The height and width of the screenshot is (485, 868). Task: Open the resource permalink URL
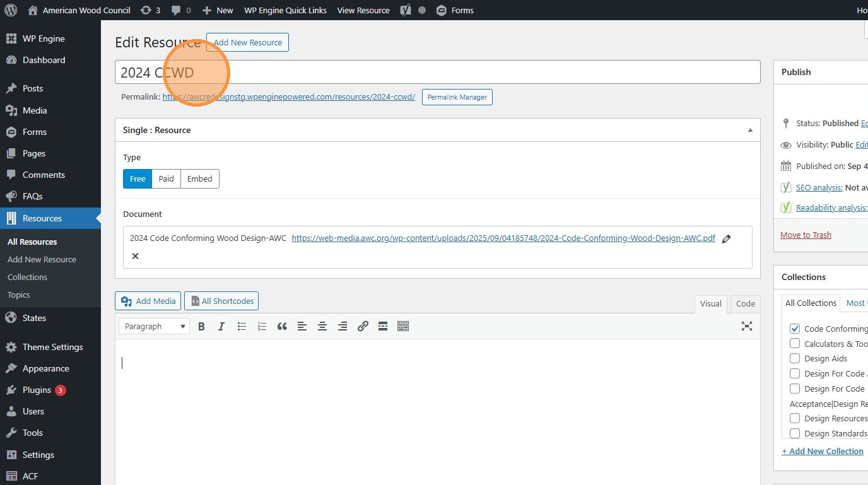pos(289,97)
